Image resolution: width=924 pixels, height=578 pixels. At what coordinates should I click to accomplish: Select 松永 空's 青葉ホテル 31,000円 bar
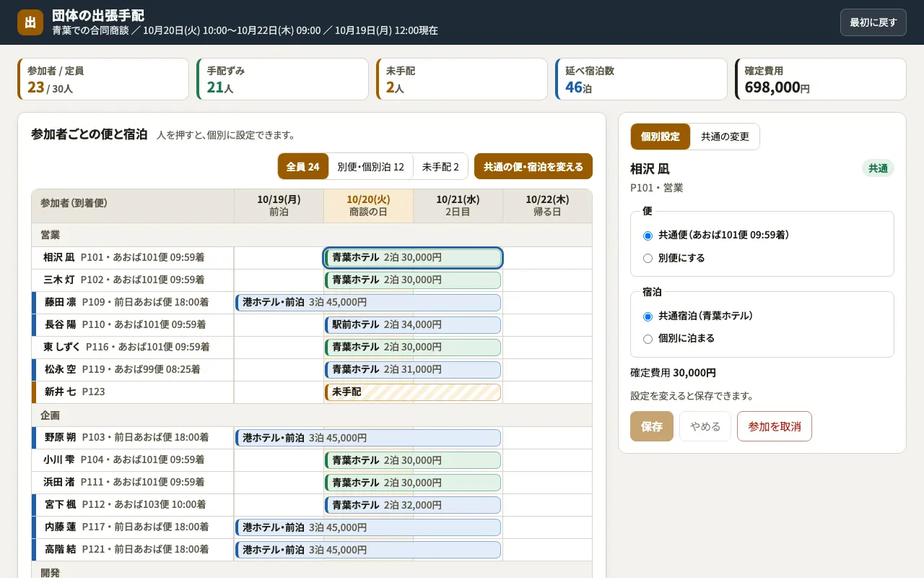point(413,369)
